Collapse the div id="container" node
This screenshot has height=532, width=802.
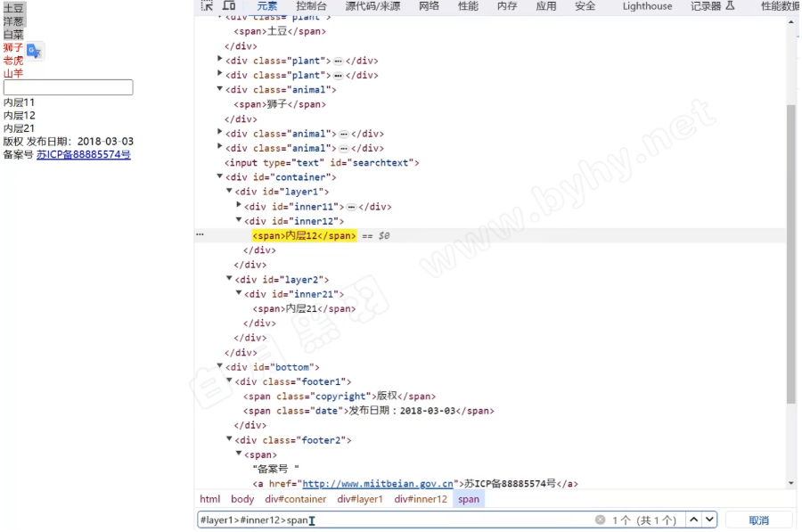[x=220, y=177]
